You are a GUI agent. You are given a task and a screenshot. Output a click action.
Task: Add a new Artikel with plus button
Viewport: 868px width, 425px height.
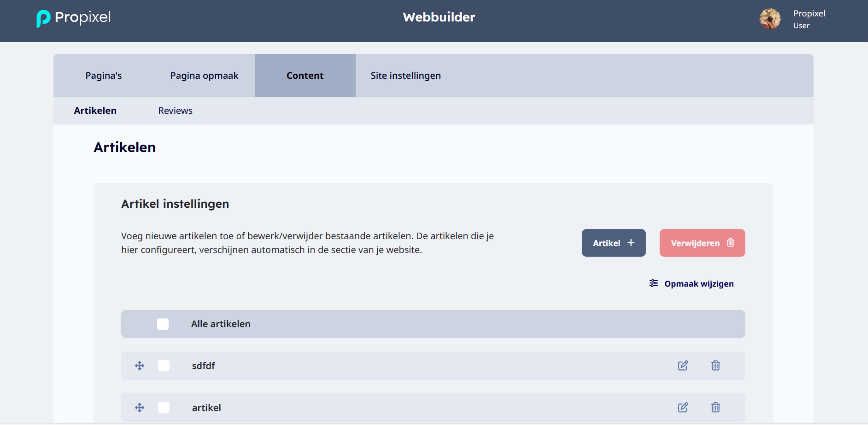pyautogui.click(x=613, y=243)
